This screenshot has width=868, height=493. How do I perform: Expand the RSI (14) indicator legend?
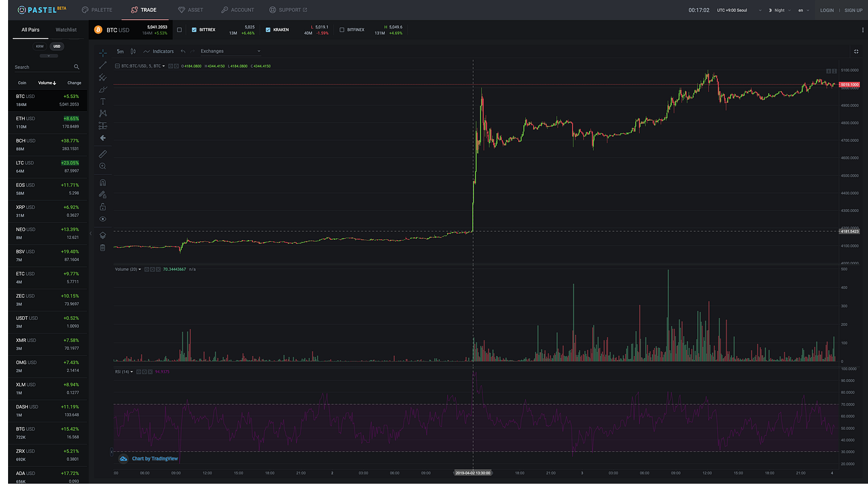pyautogui.click(x=131, y=371)
